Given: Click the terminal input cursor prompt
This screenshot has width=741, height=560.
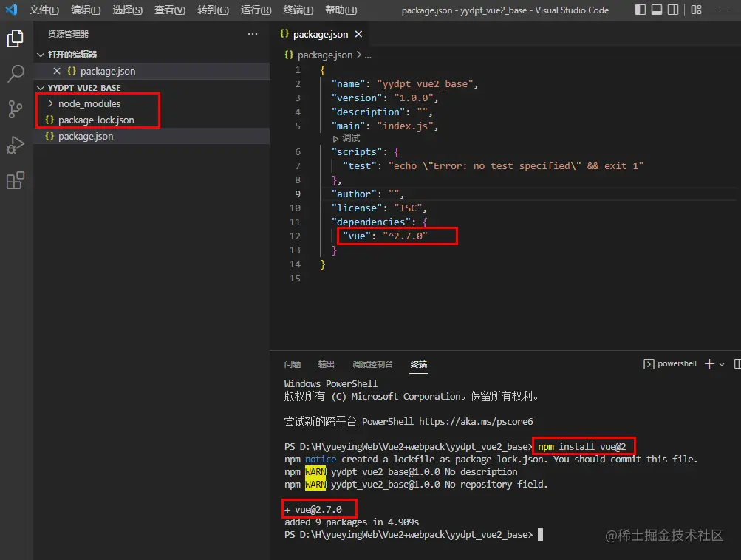Looking at the screenshot, I should [x=540, y=534].
